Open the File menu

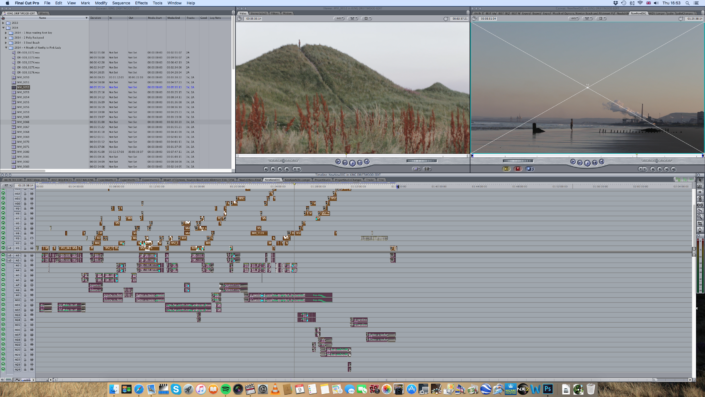(x=47, y=3)
